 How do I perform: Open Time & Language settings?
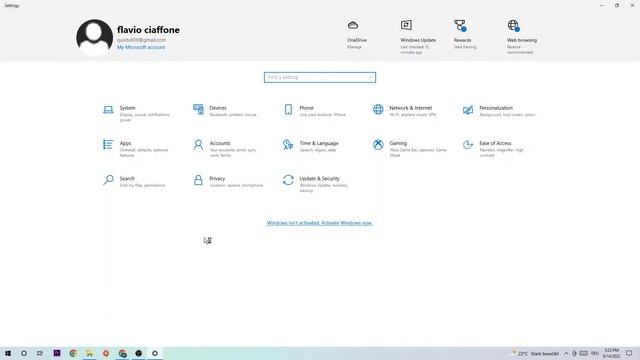311,147
